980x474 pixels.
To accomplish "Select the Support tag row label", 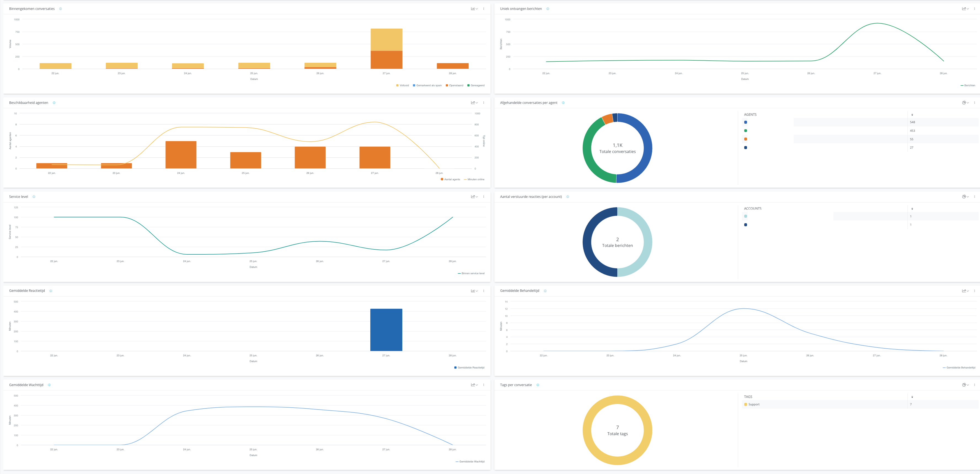I will tap(754, 405).
